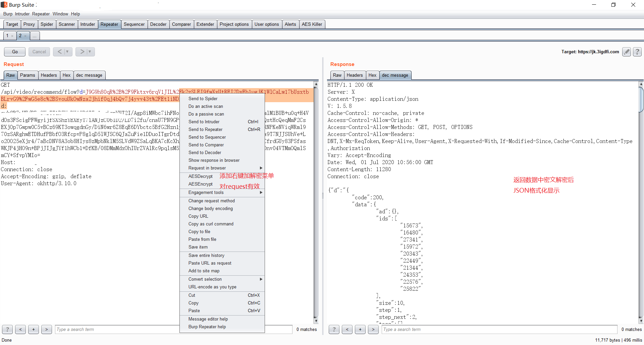Toggle URL-encode as you type
The image size is (644, 345).
point(222,287)
